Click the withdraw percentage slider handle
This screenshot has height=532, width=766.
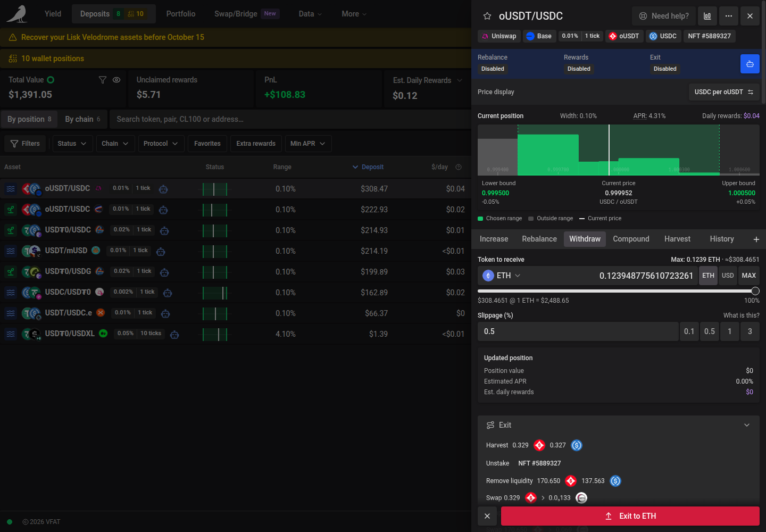[x=755, y=291]
